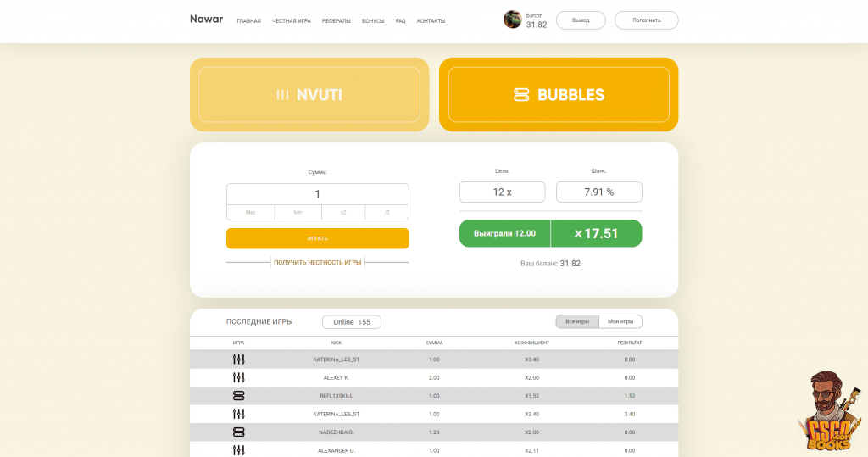Open the КОНТАКТЫ menu item
Viewport: 868px width, 457px height.
[431, 21]
